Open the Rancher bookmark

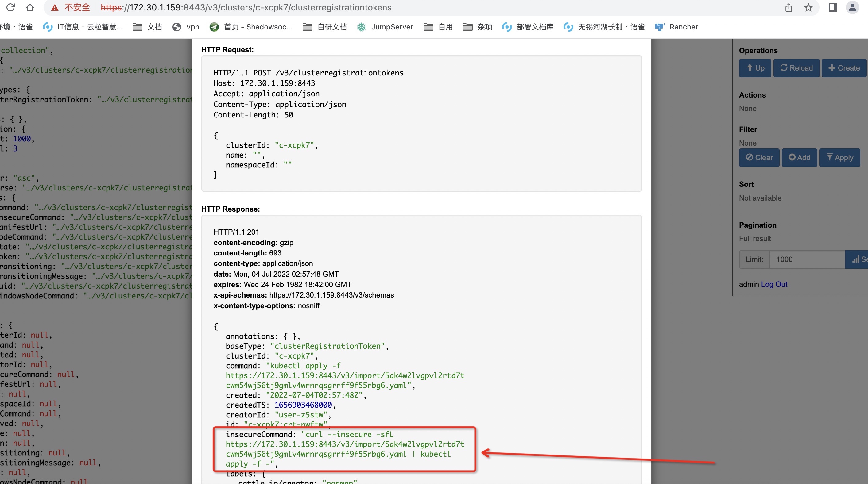pyautogui.click(x=676, y=27)
